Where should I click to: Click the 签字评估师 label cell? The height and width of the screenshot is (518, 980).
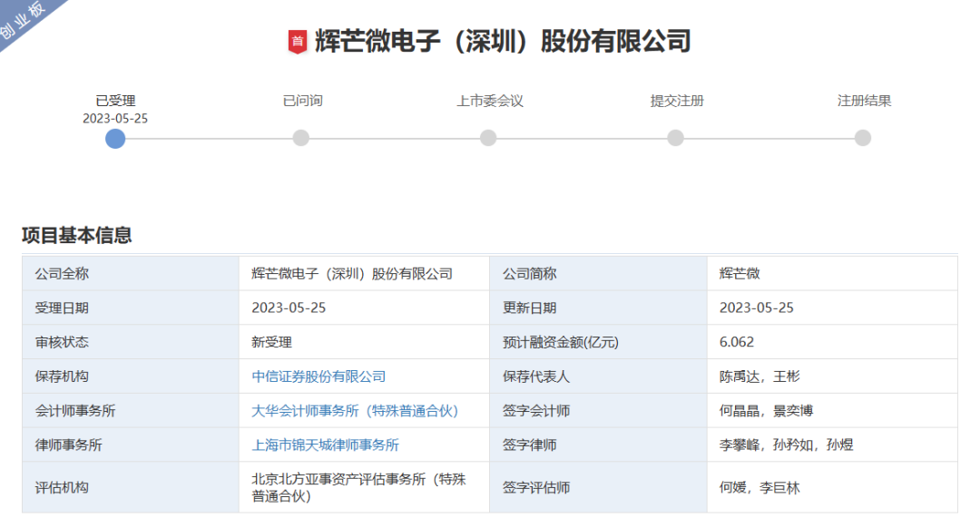(x=598, y=488)
